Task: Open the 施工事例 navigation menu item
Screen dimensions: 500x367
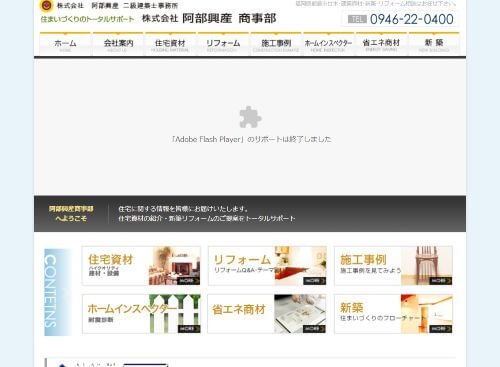Action: 276,44
